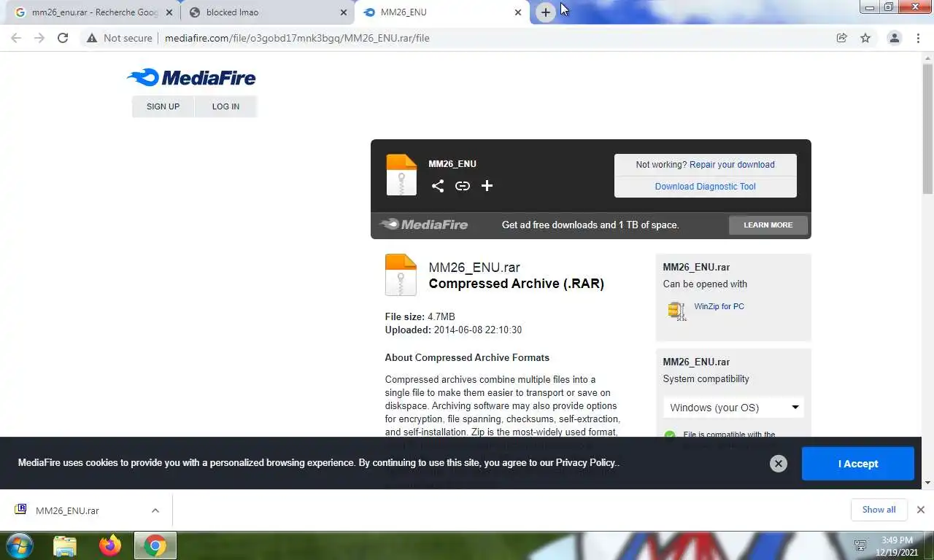The height and width of the screenshot is (560, 934).
Task: Open the Repair your download link
Action: click(732, 165)
